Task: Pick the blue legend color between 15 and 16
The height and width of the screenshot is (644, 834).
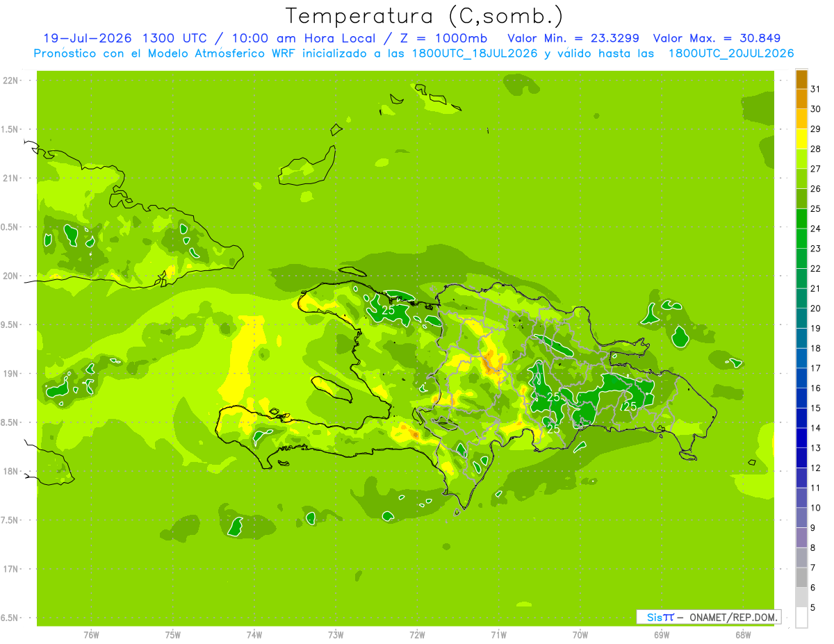Action: click(801, 398)
